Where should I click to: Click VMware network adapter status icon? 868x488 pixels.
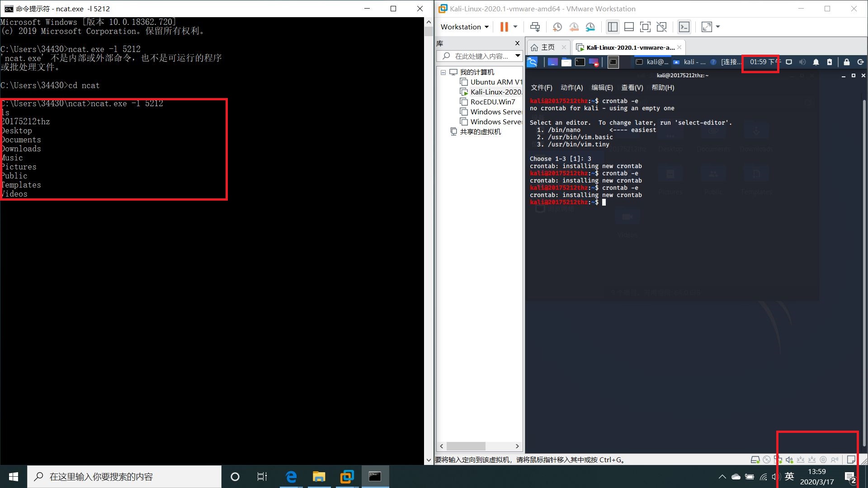pos(778,460)
